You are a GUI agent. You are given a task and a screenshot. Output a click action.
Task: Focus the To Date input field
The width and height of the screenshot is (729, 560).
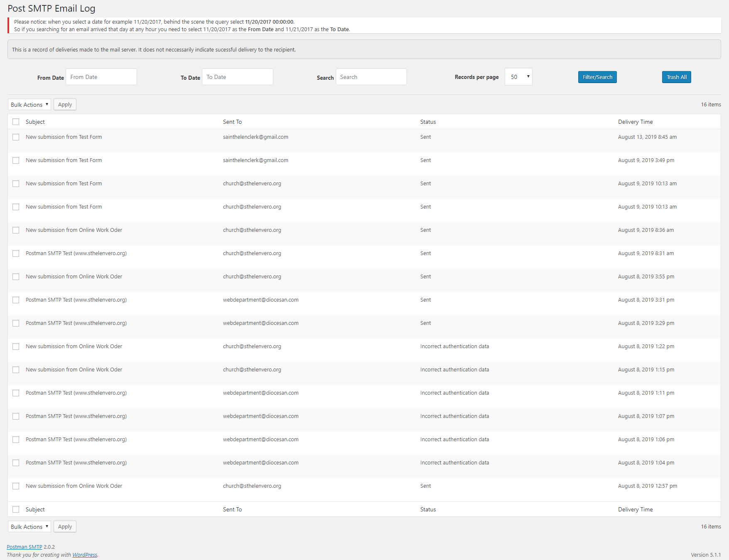coord(237,77)
